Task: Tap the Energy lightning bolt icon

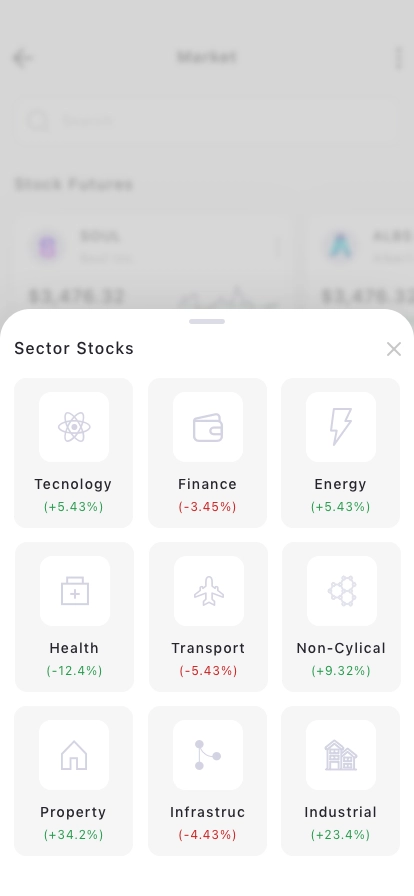Action: tap(341, 426)
